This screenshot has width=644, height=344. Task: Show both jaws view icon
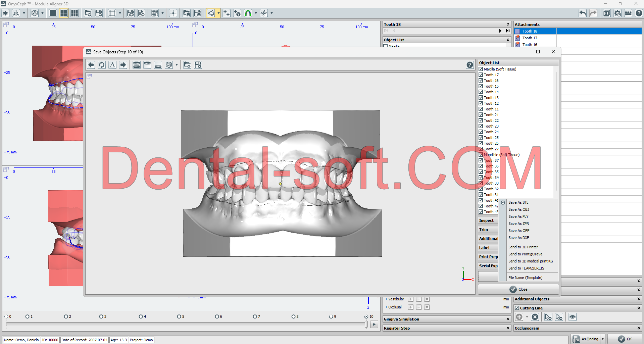tap(137, 65)
